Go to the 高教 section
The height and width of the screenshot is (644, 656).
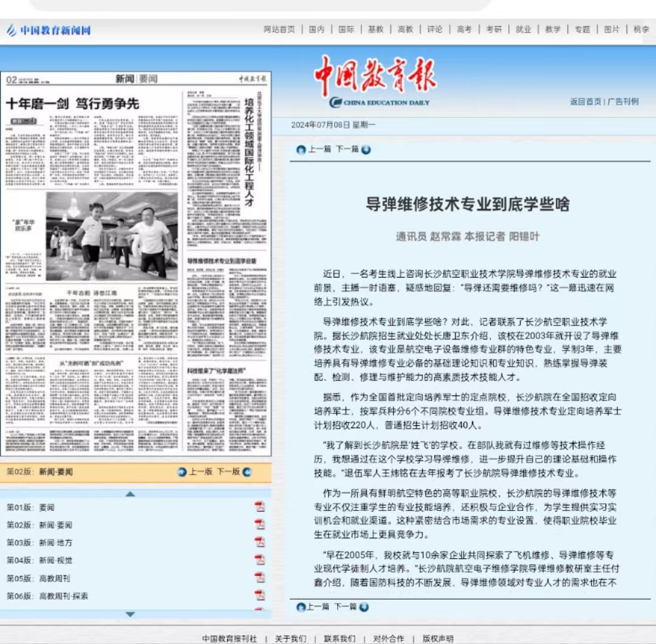point(405,29)
